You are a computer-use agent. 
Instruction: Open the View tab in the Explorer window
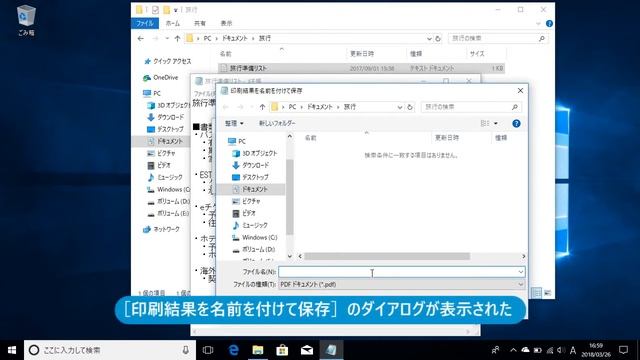[x=227, y=24]
